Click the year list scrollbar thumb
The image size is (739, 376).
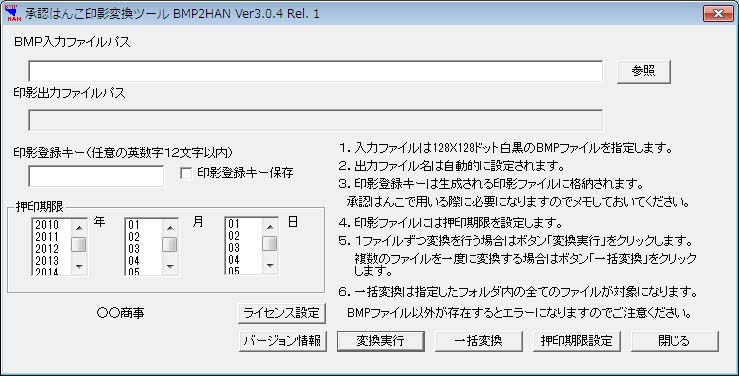[79, 245]
